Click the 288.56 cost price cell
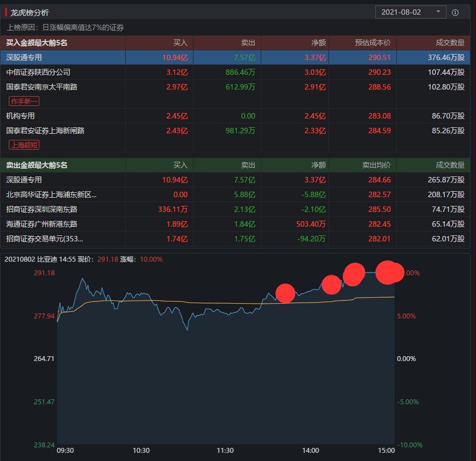The image size is (476, 461). point(379,87)
